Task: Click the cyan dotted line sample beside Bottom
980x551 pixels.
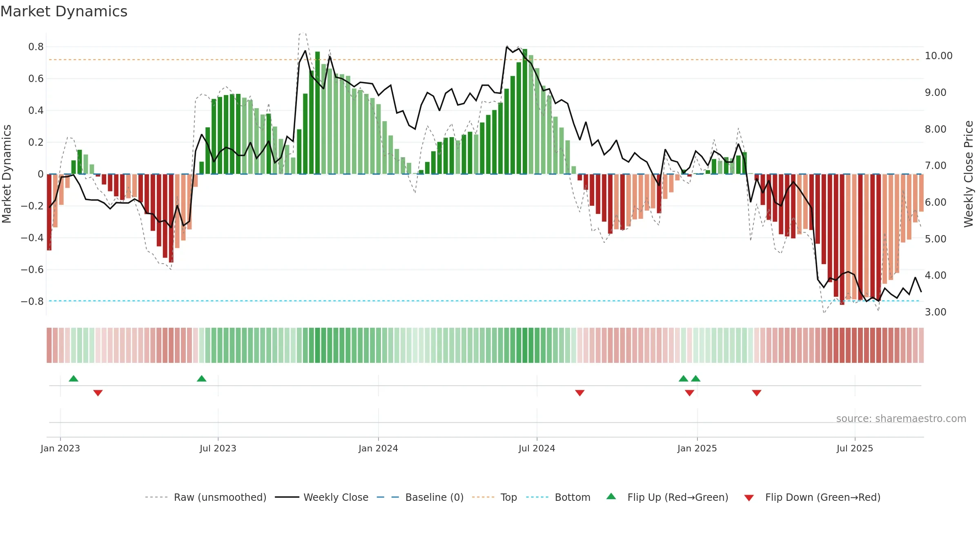Action: (538, 497)
